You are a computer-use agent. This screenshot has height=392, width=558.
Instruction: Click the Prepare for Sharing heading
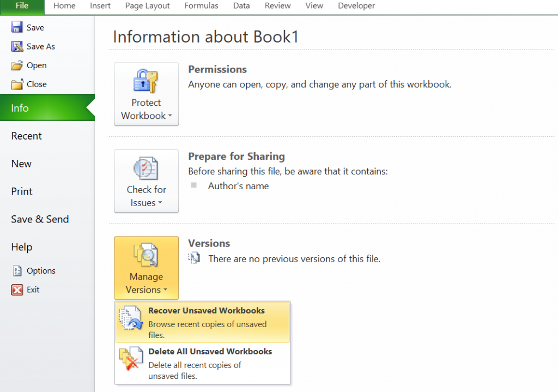(x=236, y=156)
